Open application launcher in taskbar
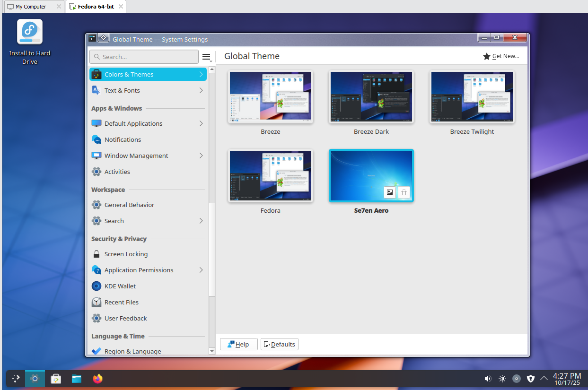Screen dimensions: 588x390 (16, 379)
